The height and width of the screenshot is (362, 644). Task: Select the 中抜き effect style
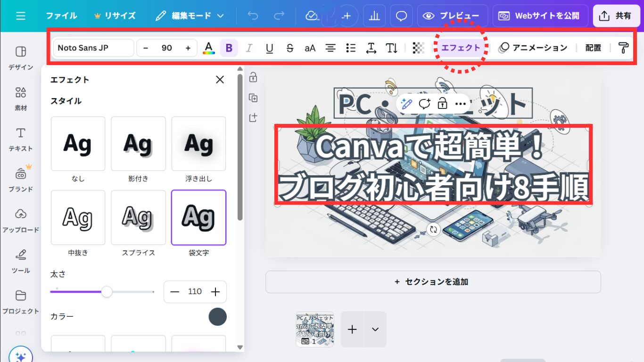point(78,217)
